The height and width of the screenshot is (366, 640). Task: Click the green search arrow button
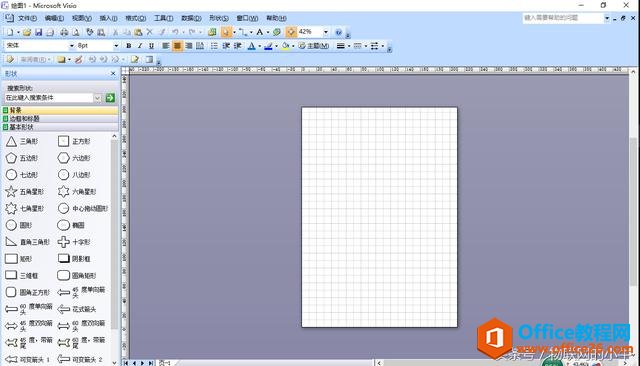point(110,98)
